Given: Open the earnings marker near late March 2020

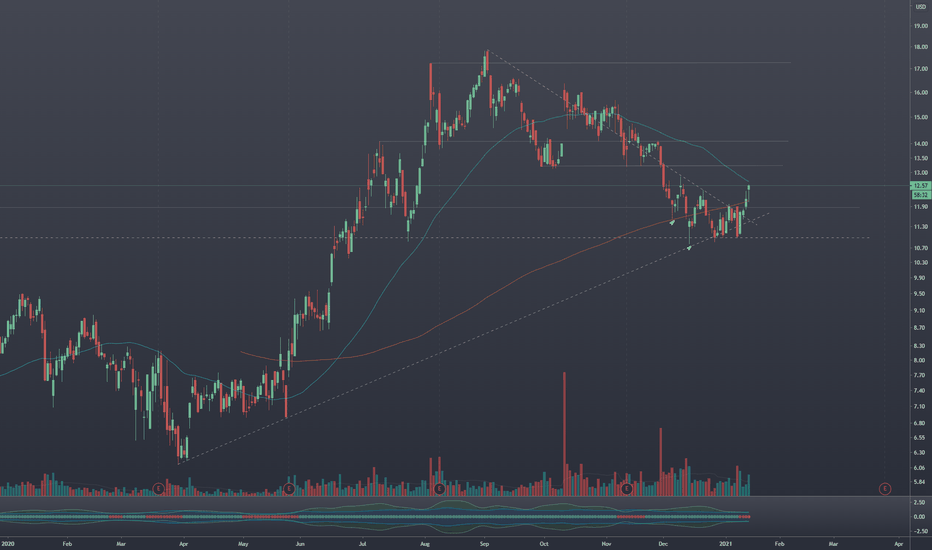Looking at the screenshot, I should click(159, 489).
